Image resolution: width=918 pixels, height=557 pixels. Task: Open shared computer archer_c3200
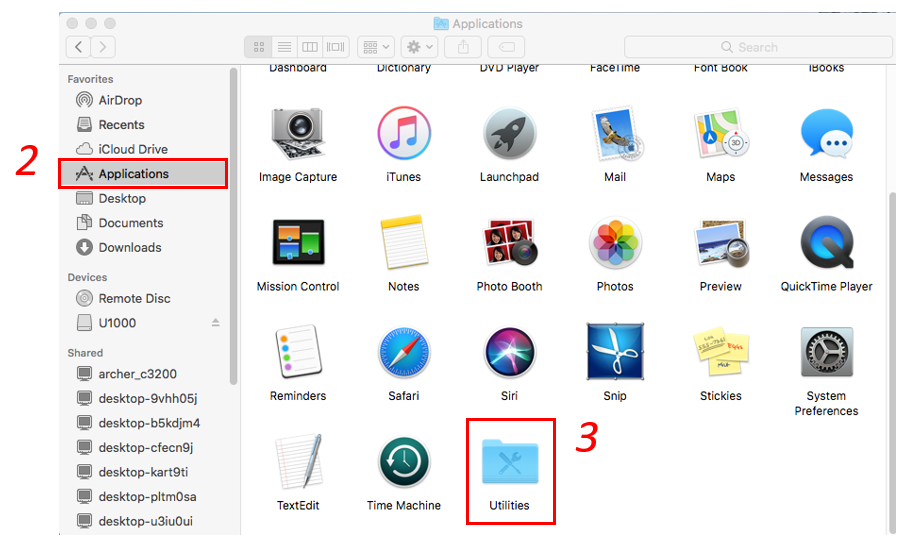pyautogui.click(x=143, y=374)
